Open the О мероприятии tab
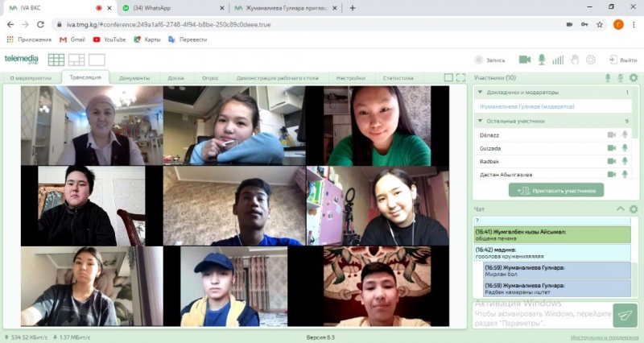Image resolution: width=644 pixels, height=343 pixels. coord(31,78)
